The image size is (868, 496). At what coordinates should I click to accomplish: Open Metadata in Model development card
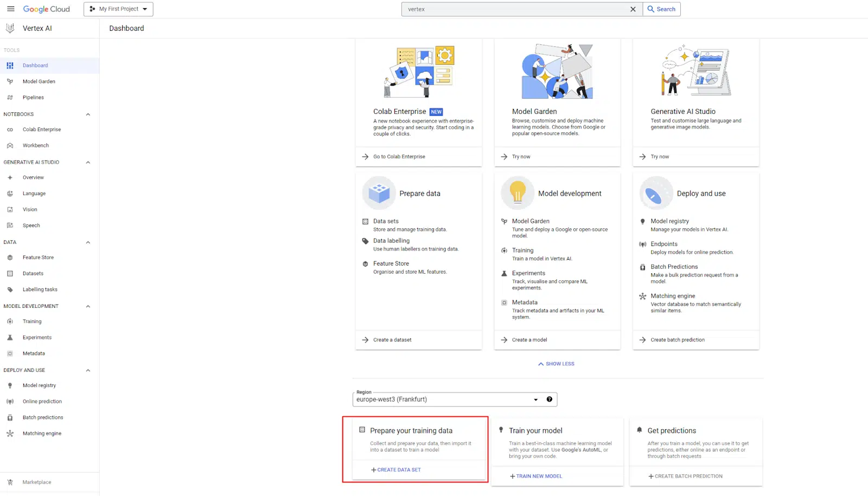coord(525,302)
